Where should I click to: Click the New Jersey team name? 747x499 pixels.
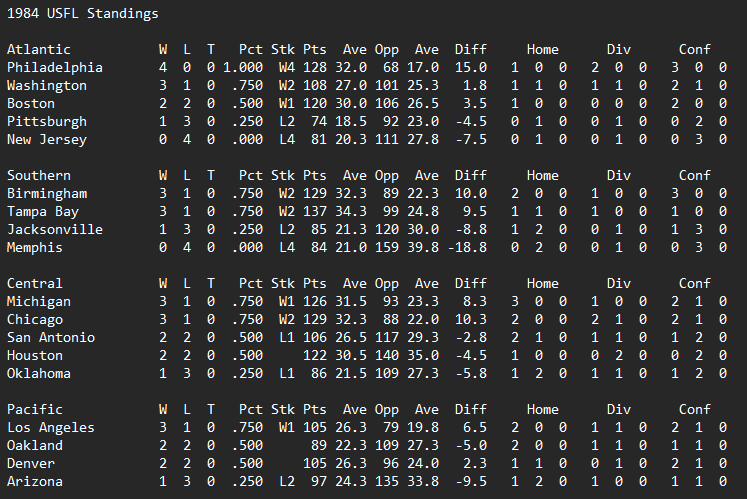[x=47, y=139]
